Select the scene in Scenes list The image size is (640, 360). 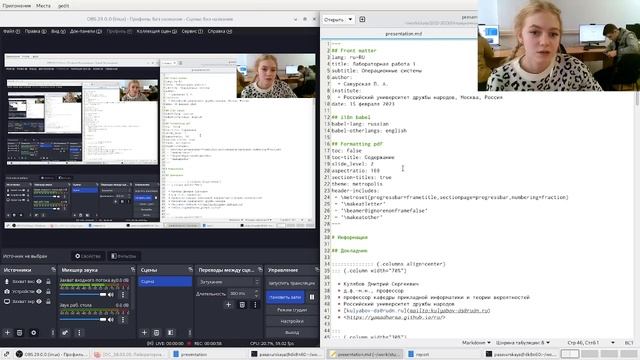(165, 282)
